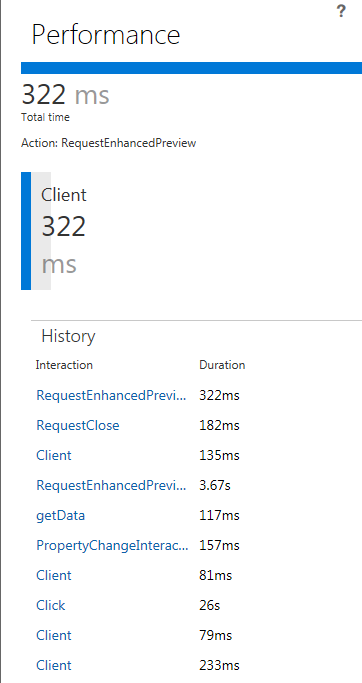
Task: Open the getData interaction entry
Action: (60, 515)
